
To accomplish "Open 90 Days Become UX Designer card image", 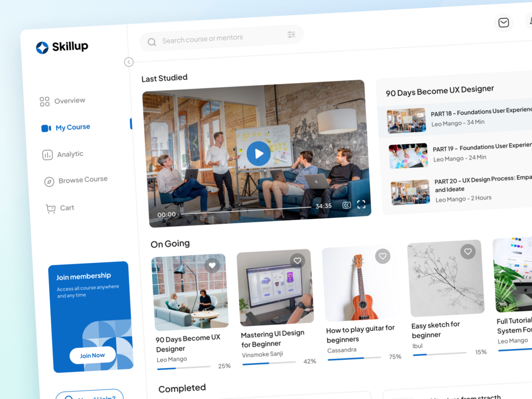I will pos(190,292).
